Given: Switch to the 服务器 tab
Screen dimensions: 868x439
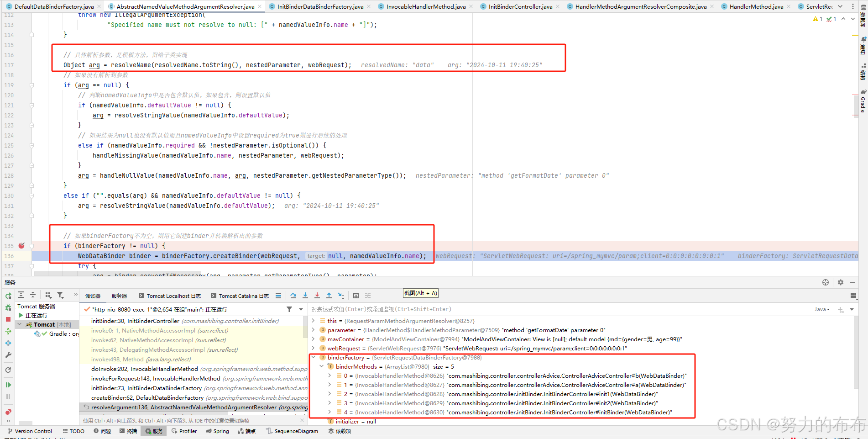Looking at the screenshot, I should coord(119,296).
